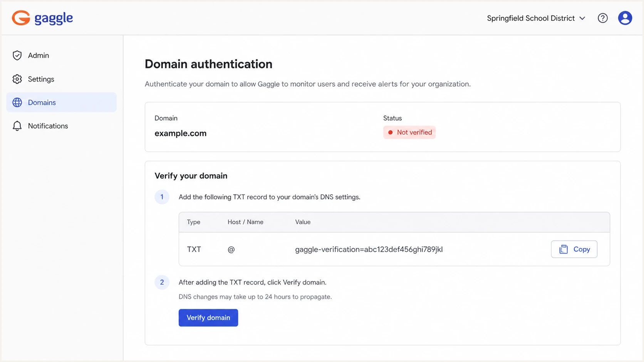The image size is (644, 362).
Task: Go to Settings in sidebar
Action: [62, 79]
